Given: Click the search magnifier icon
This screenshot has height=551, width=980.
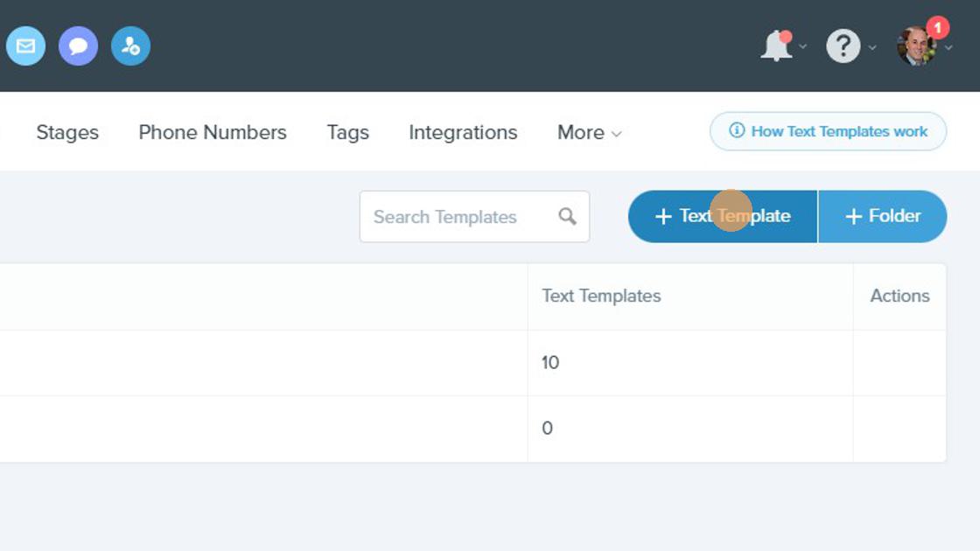Looking at the screenshot, I should pyautogui.click(x=568, y=216).
